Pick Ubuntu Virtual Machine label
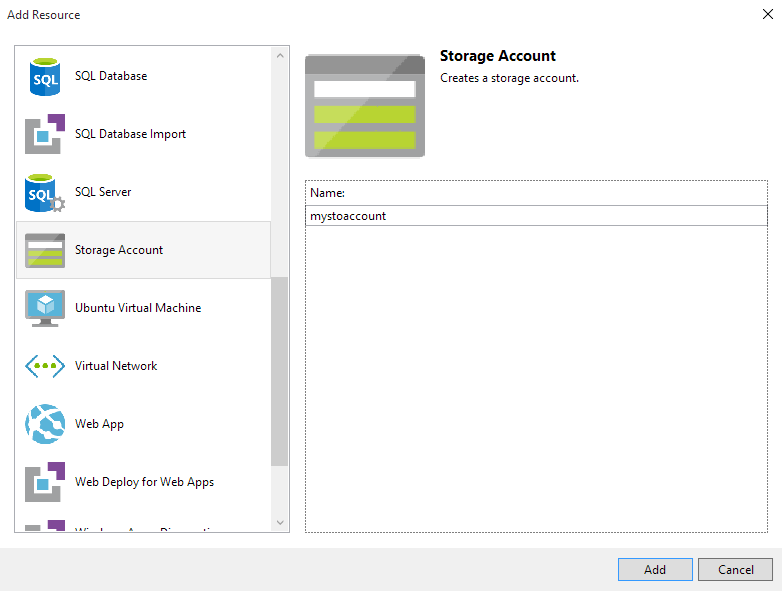The height and width of the screenshot is (591, 782). [x=138, y=308]
